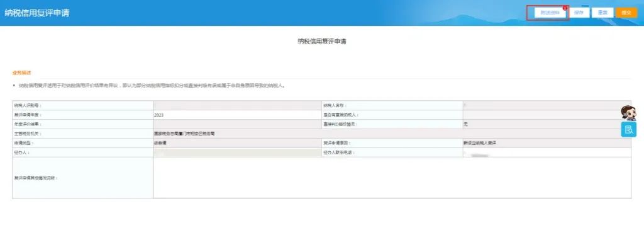Click the 年度评价结果 value field
Image resolution: width=644 pixels, height=230 pixels.
click(237, 124)
